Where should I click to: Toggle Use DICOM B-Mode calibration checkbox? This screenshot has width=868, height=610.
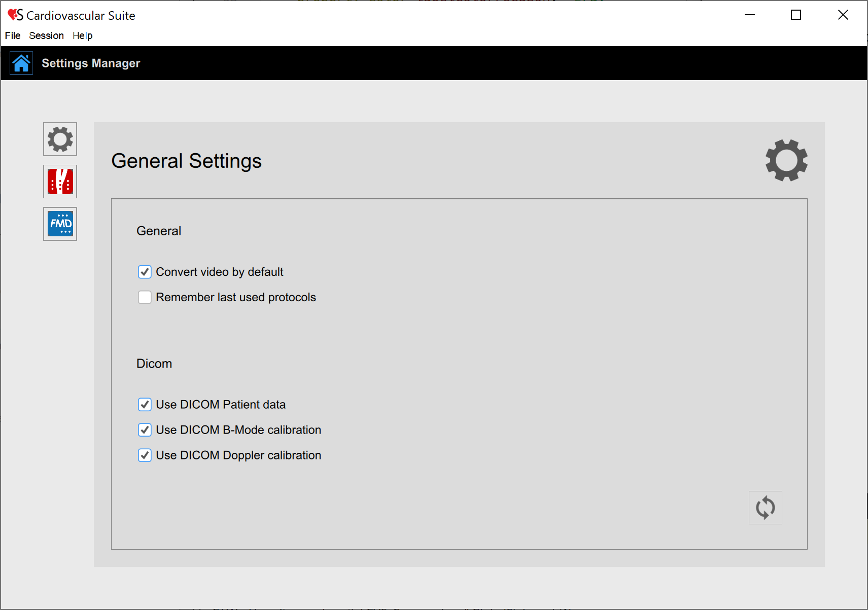[x=145, y=430]
